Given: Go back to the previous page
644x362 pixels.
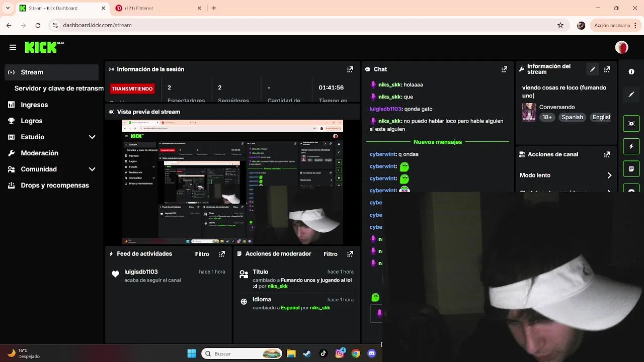Looking at the screenshot, I should tap(9, 25).
